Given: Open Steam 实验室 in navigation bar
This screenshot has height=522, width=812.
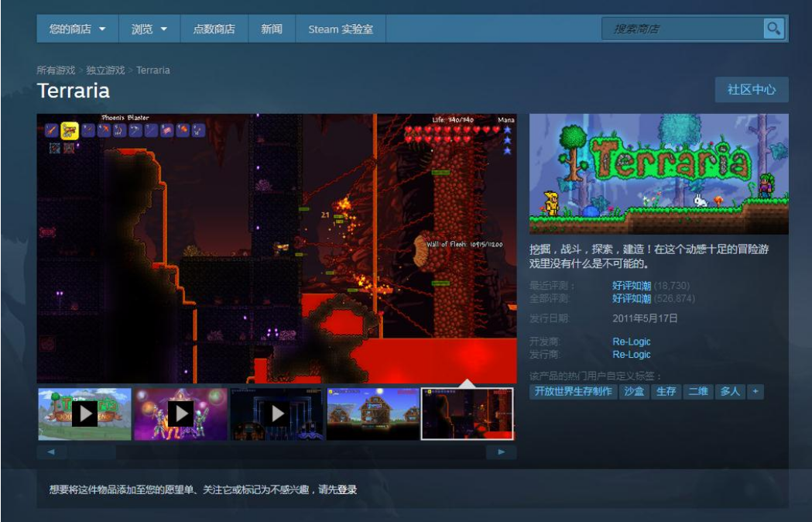Looking at the screenshot, I should pos(341,29).
